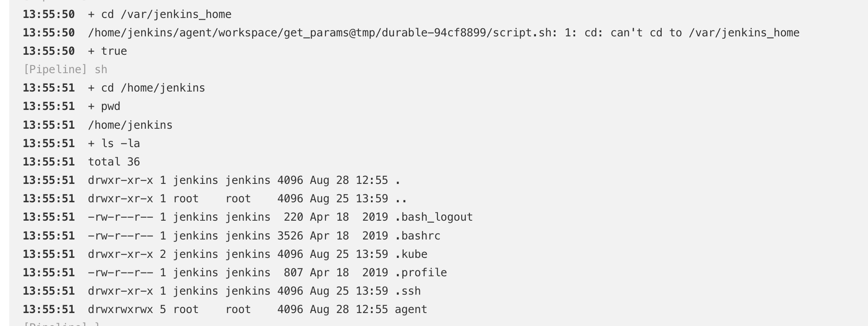Screen dimensions: 868x326
Task: Click the ".bashrc" file name
Action: [417, 236]
